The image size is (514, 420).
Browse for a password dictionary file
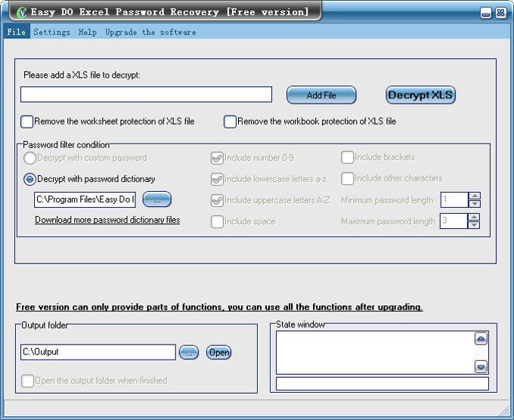[157, 199]
